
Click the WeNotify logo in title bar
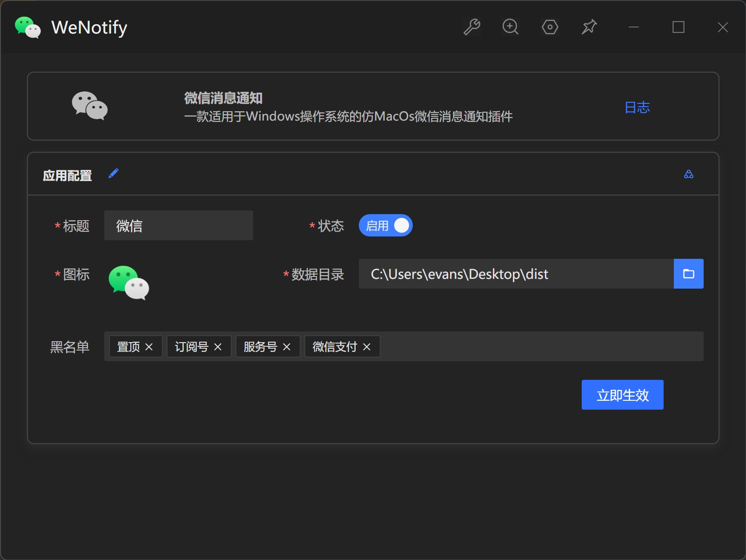click(x=28, y=27)
